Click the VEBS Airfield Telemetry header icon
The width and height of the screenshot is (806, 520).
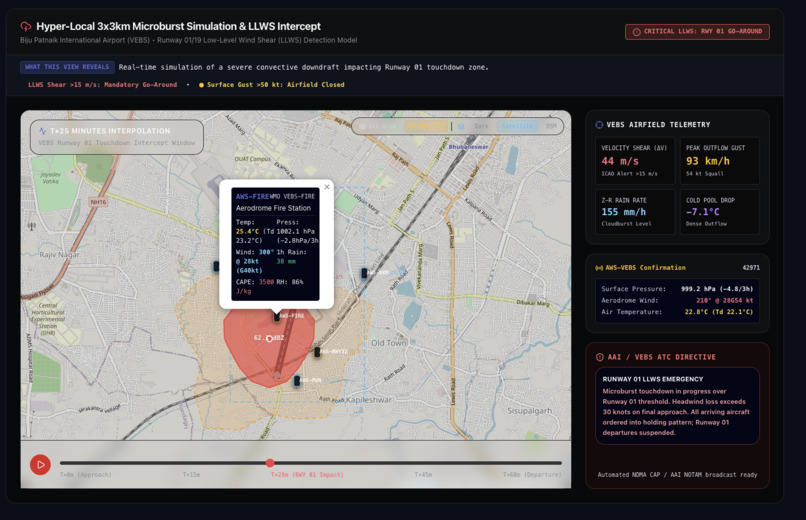click(x=599, y=124)
